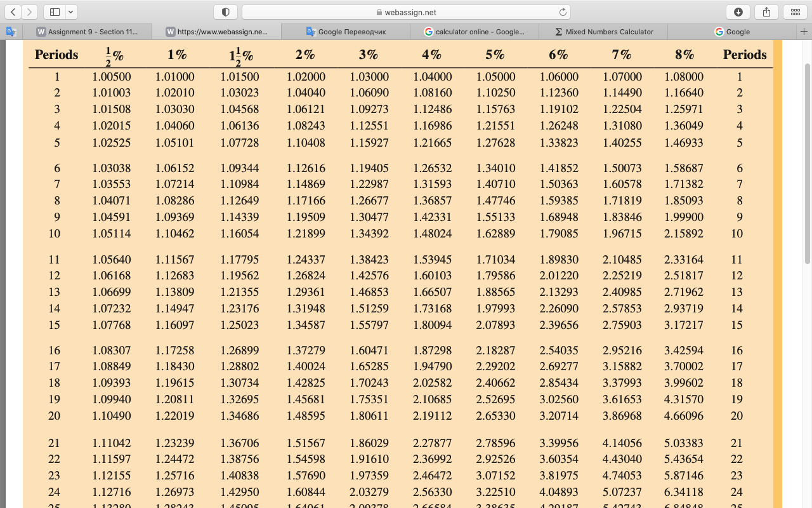
Task: Show the Downloads list
Action: pos(737,11)
